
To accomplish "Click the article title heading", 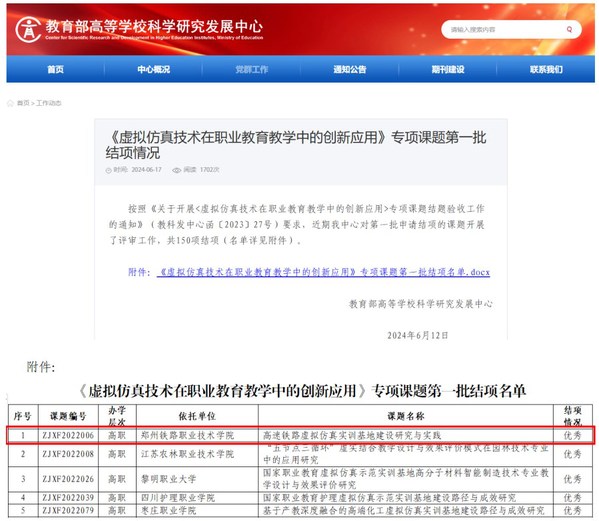I will coord(296,145).
